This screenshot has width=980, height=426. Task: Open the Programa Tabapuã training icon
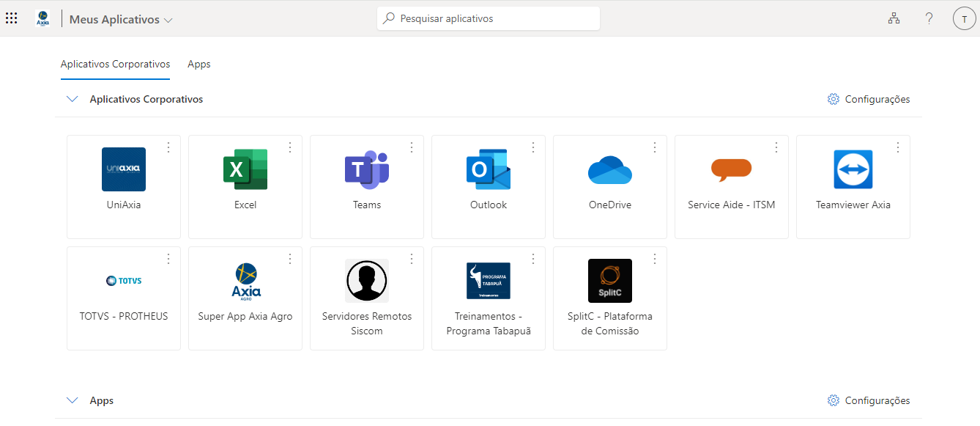pos(489,281)
